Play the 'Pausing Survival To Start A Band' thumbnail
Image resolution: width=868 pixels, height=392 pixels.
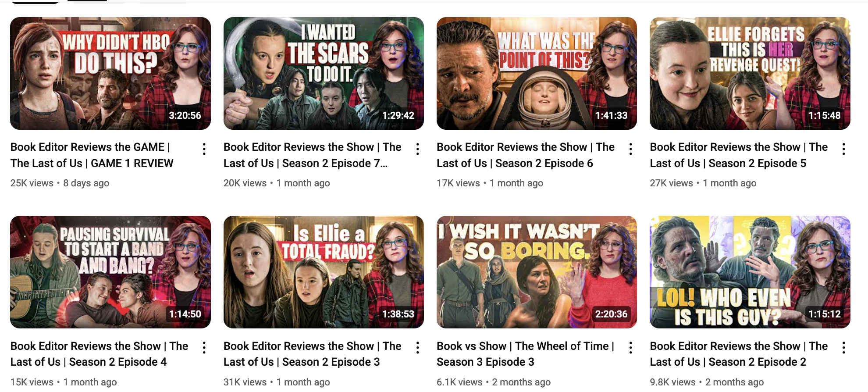click(110, 272)
